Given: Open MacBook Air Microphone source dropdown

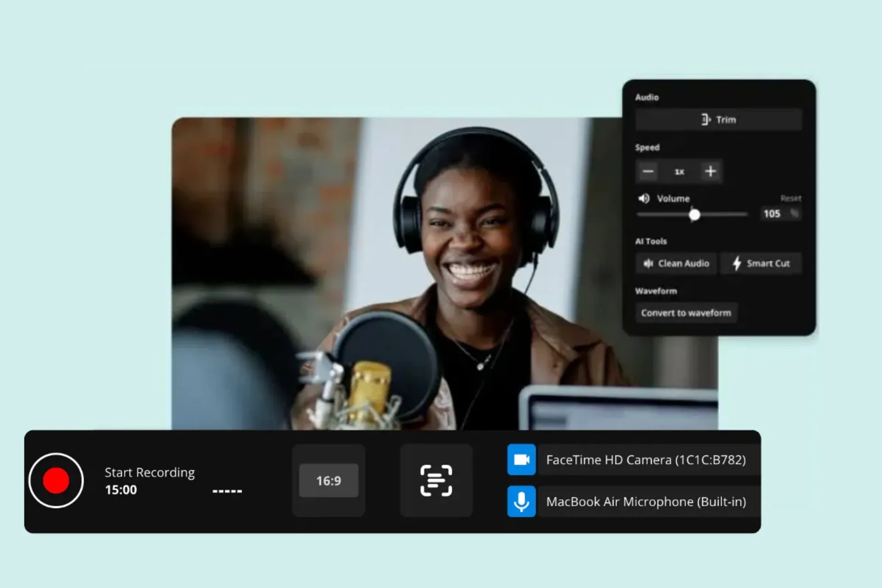Looking at the screenshot, I should click(646, 502).
